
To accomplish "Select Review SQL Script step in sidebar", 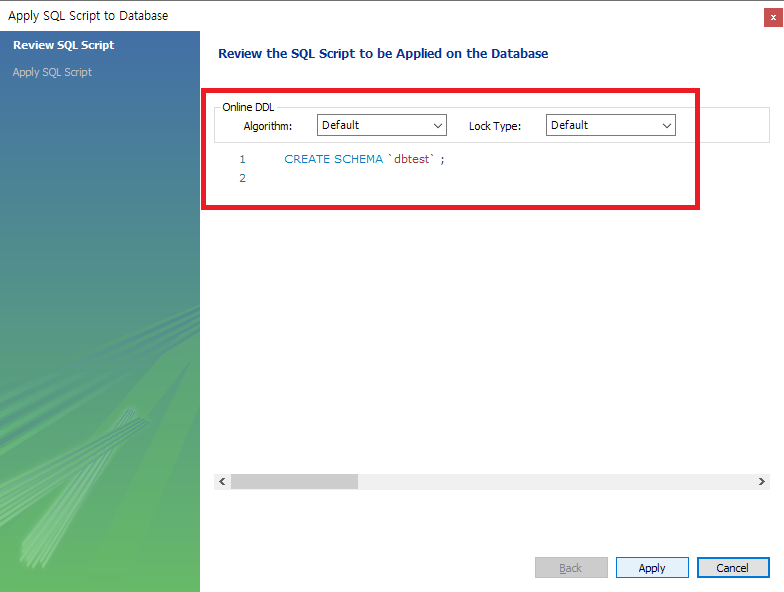I will click(x=64, y=45).
